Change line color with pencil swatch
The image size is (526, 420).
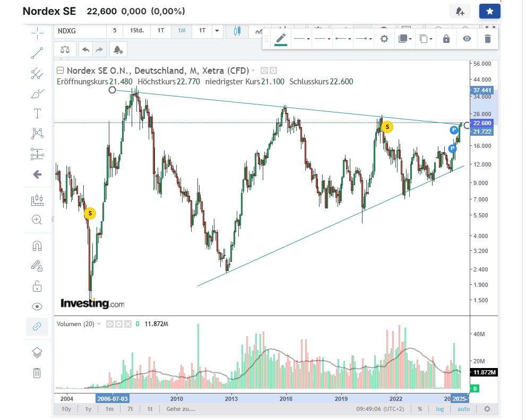[x=281, y=39]
